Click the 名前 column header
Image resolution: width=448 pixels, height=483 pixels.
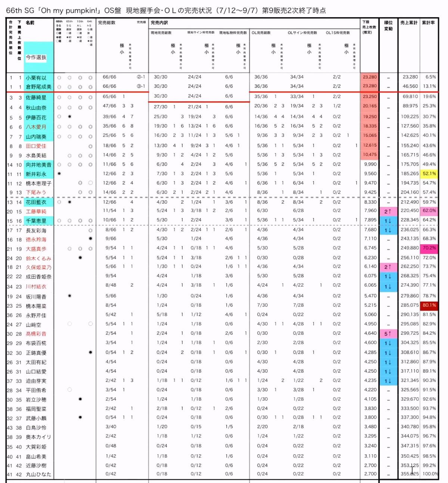30,23
